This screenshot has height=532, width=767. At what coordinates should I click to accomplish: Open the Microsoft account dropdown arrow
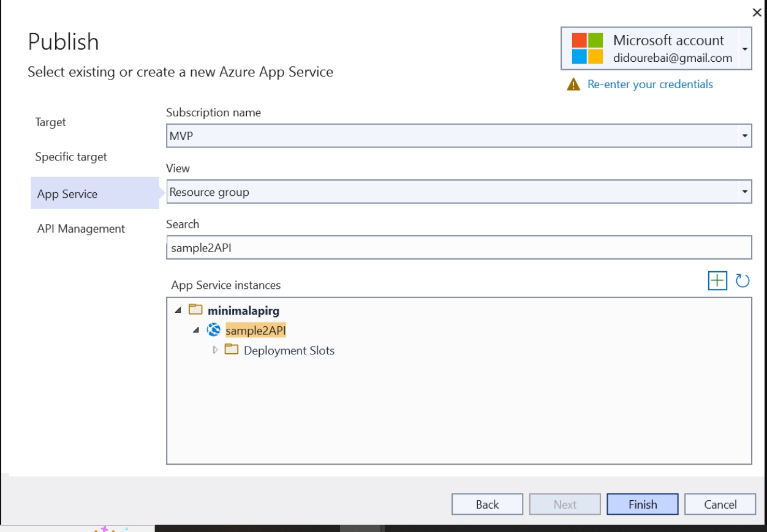click(x=745, y=49)
